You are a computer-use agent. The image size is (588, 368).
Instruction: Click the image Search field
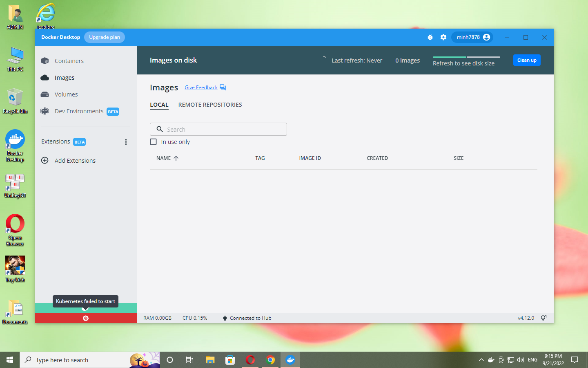point(218,129)
